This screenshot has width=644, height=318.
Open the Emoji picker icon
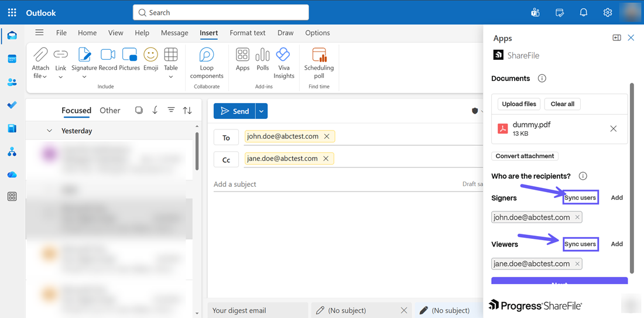click(x=150, y=54)
